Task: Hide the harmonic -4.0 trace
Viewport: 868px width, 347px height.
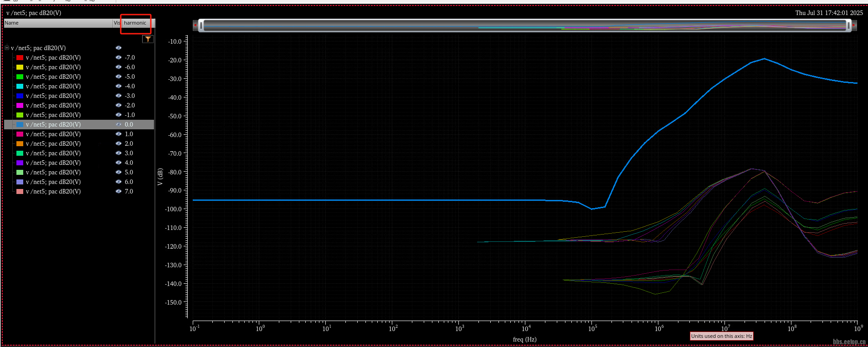Action: click(118, 86)
